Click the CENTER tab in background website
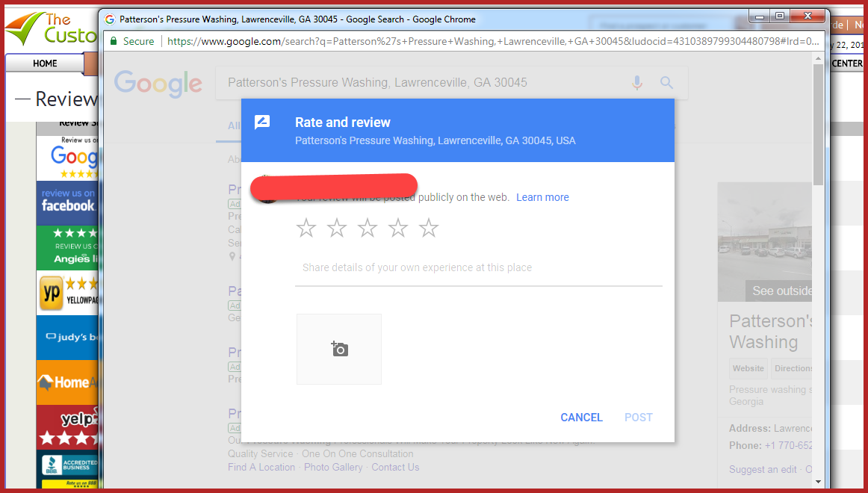The width and height of the screenshot is (868, 493). point(847,63)
